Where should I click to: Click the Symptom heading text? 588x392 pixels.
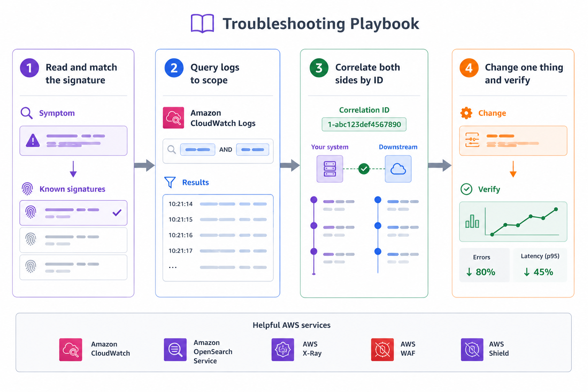pos(57,113)
